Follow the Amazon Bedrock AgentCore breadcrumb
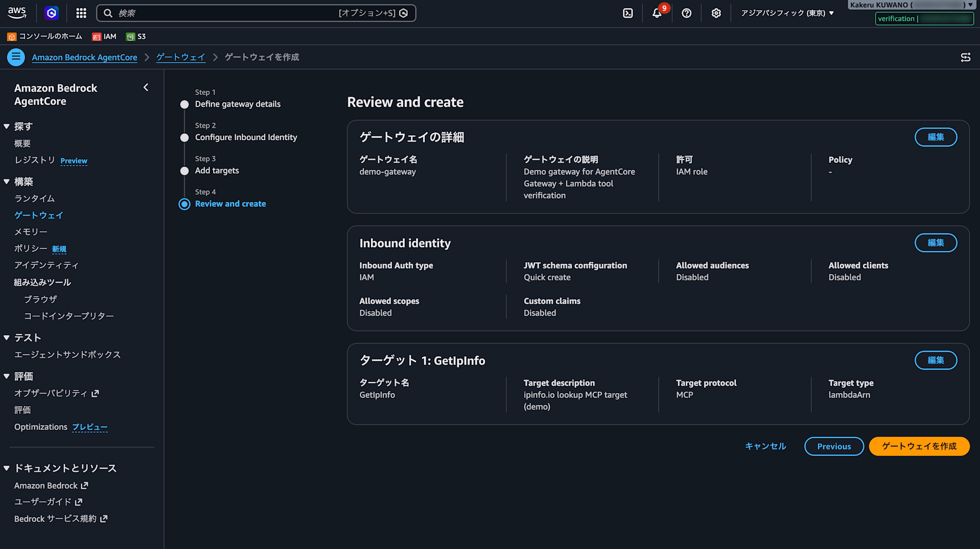Image resolution: width=980 pixels, height=549 pixels. pyautogui.click(x=85, y=57)
